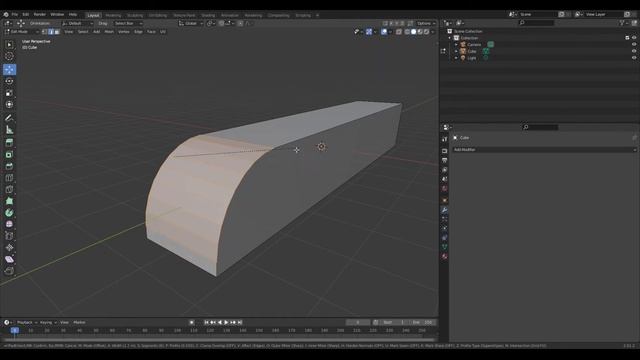Play the animation forward
The width and height of the screenshot is (640, 360).
tap(227, 322)
